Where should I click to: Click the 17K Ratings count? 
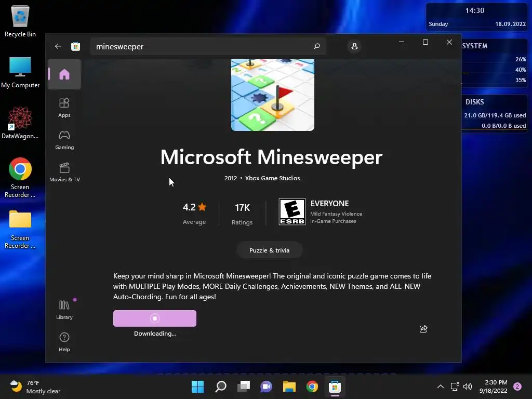[x=242, y=214]
